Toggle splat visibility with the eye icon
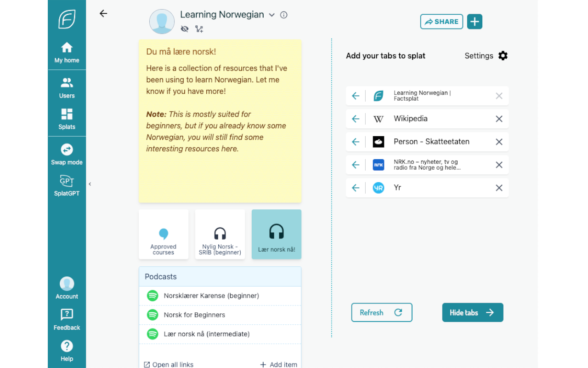588x368 pixels. point(184,29)
